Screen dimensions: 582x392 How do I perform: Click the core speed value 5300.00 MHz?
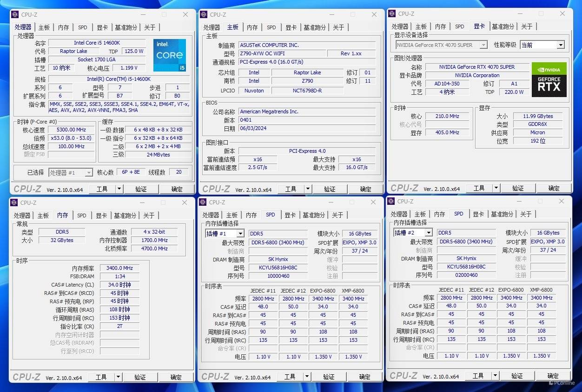pyautogui.click(x=72, y=130)
